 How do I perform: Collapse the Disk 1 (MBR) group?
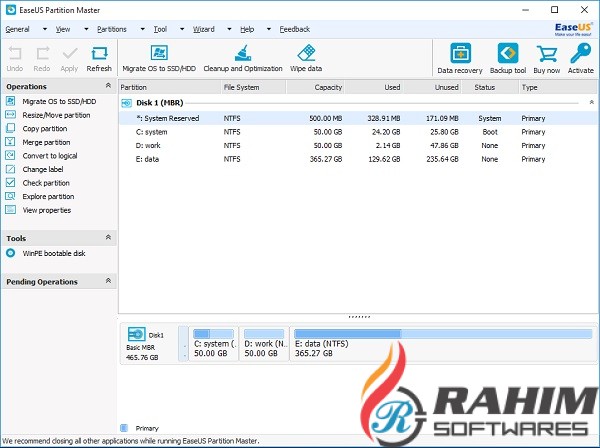(590, 102)
